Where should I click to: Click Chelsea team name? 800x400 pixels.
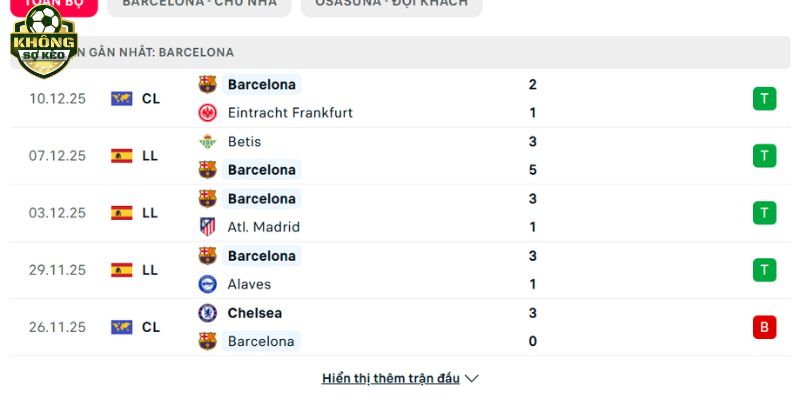click(255, 313)
